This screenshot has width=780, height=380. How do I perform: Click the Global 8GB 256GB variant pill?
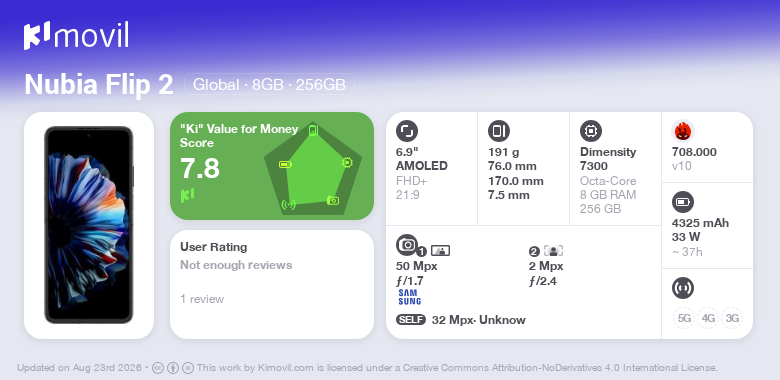(x=269, y=85)
